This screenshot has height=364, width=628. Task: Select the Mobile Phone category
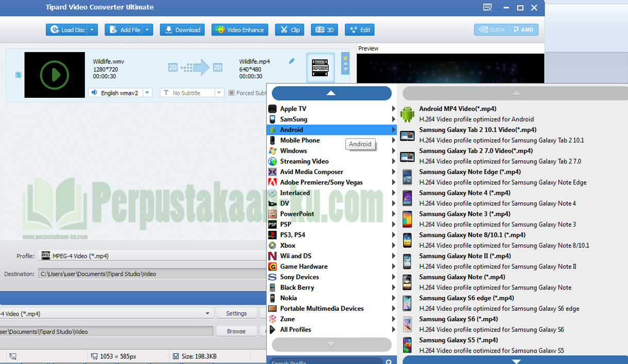pyautogui.click(x=332, y=140)
